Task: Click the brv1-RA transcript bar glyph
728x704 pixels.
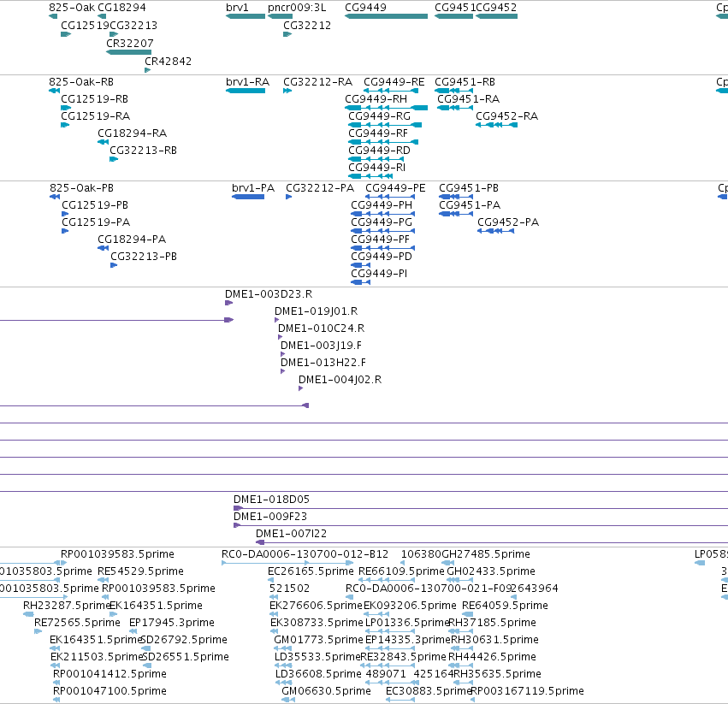Action: pos(246,91)
